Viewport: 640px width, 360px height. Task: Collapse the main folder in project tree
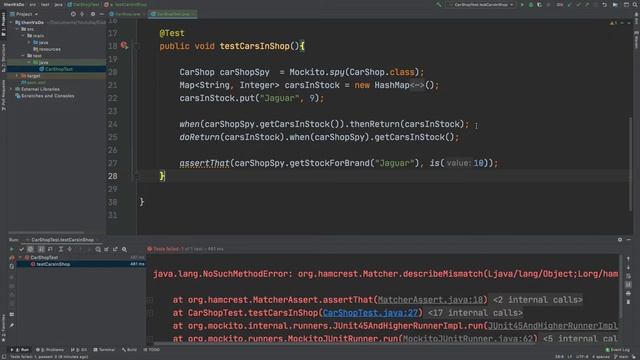pos(23,36)
